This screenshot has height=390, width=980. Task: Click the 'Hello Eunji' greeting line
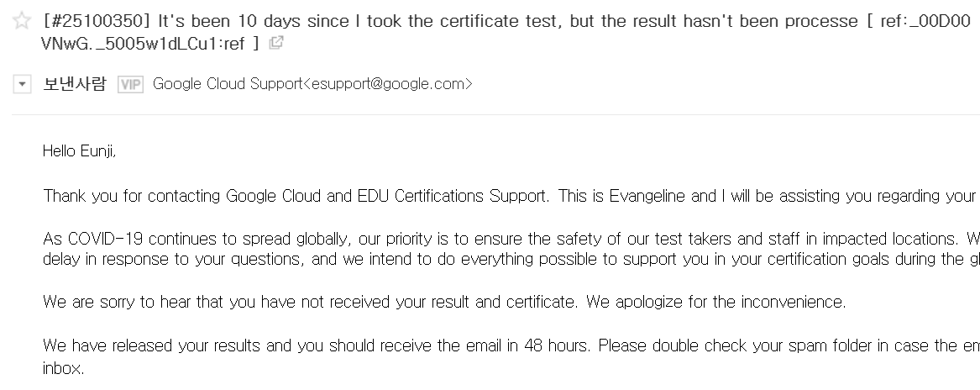[80, 151]
